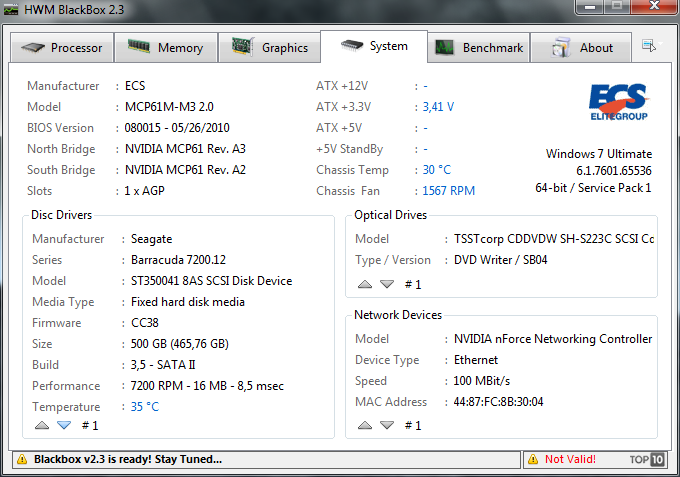Close the HWM BlackBox window
The image size is (680, 477).
tap(654, 7)
